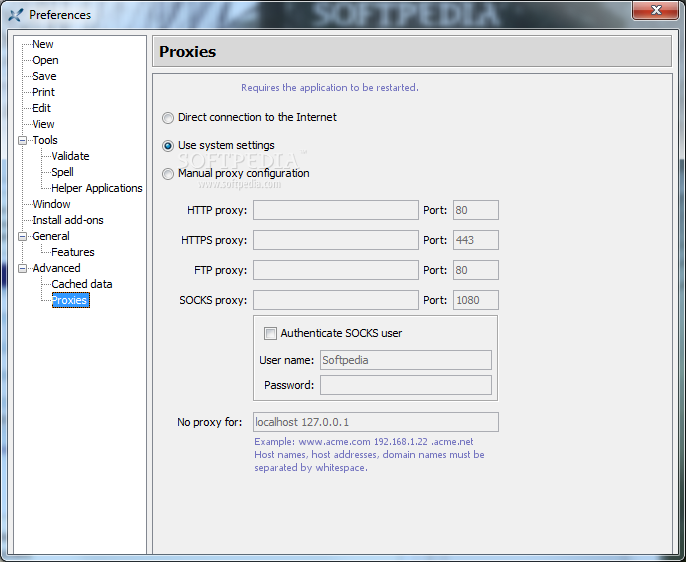This screenshot has height=562, width=686.
Task: Open Spell settings under Tools
Action: tap(62, 172)
